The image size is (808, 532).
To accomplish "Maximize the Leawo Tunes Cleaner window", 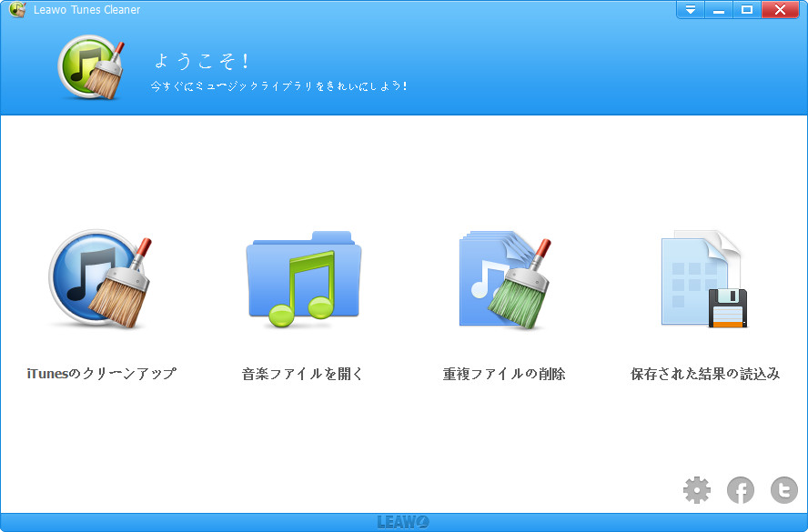I will pyautogui.click(x=747, y=10).
